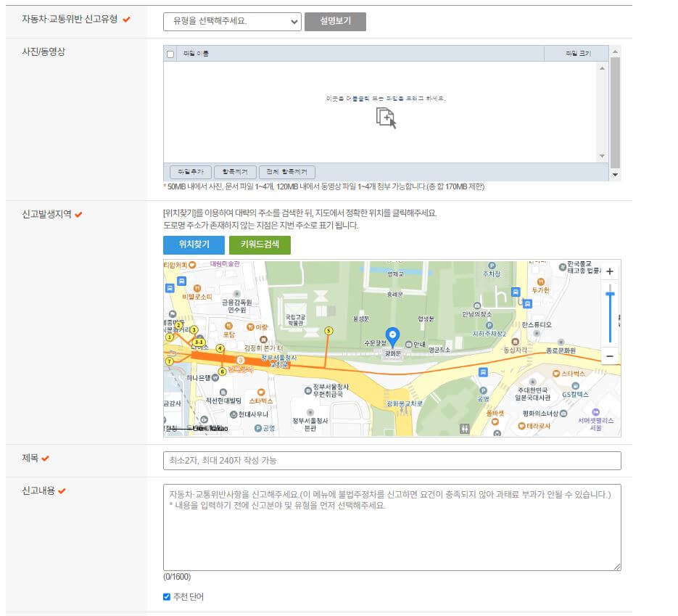678x616 pixels.
Task: Click the 종로문화원 label on the map
Action: coord(561,351)
